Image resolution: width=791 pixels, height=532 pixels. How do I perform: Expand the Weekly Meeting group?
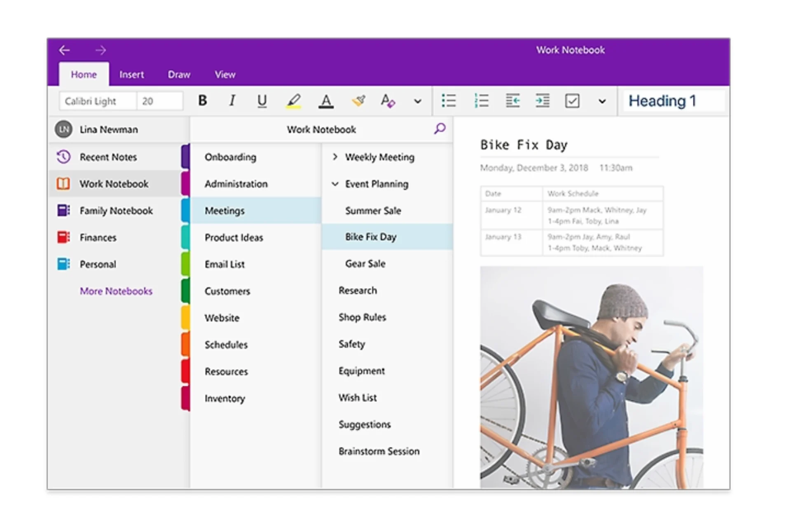click(x=335, y=157)
